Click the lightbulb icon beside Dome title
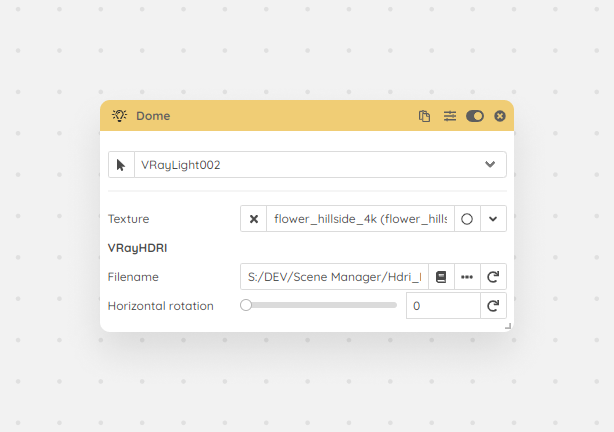Image resolution: width=614 pixels, height=432 pixels. click(x=119, y=116)
